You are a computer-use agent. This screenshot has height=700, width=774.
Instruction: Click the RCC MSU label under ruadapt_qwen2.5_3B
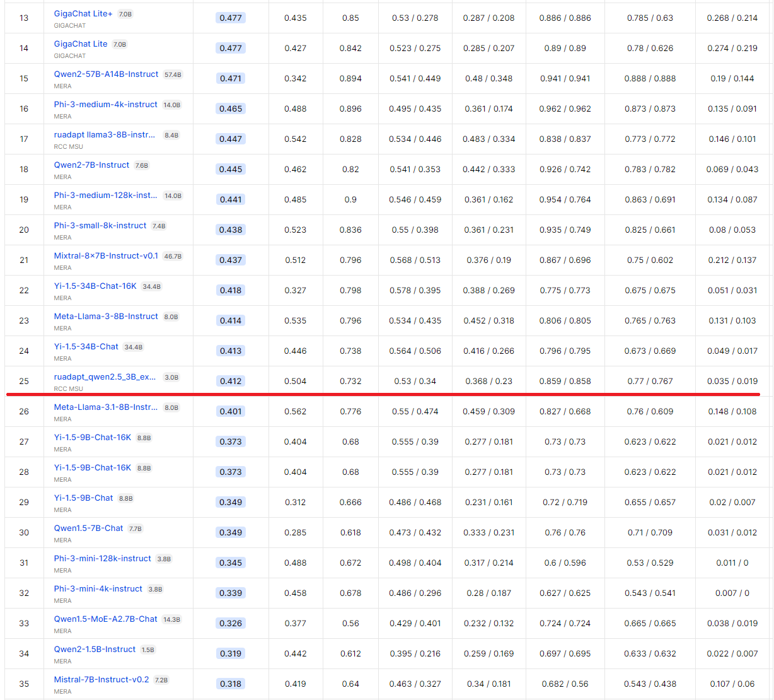coord(68,389)
